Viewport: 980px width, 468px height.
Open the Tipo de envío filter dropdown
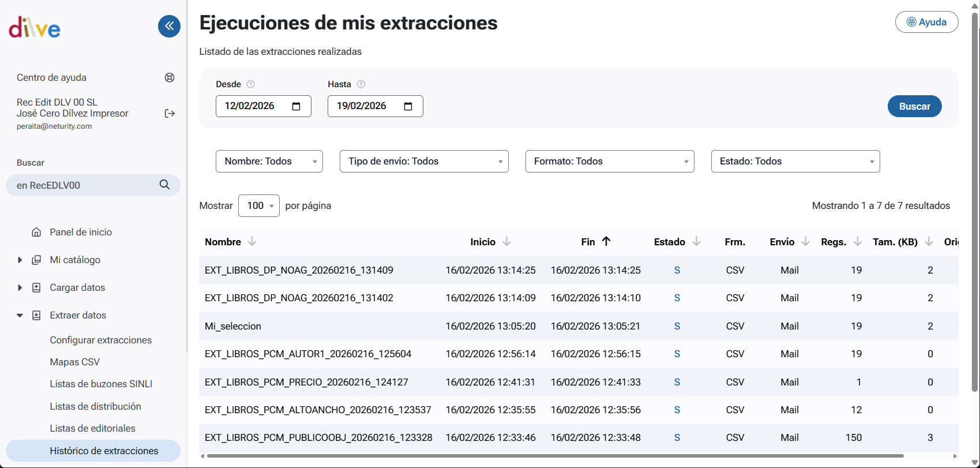coord(424,162)
